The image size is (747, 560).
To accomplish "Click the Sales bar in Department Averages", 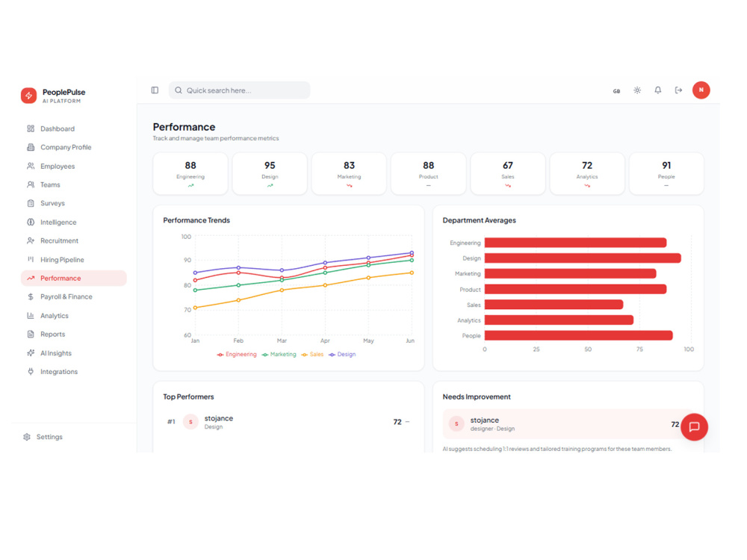I will (554, 305).
